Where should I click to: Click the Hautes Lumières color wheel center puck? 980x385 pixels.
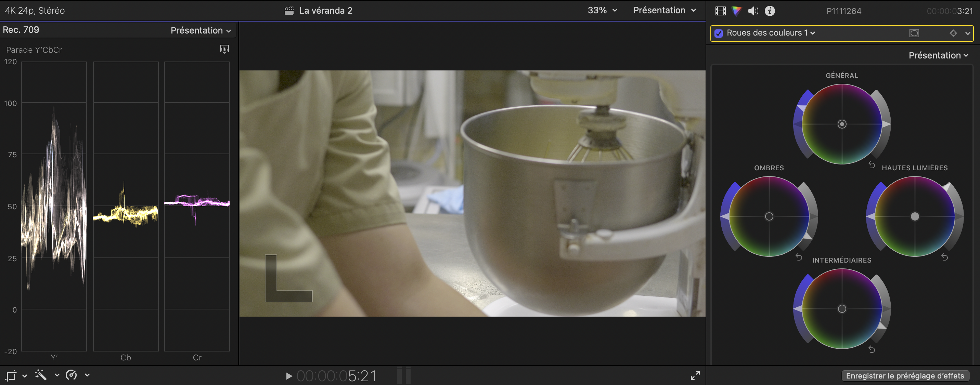tap(915, 217)
